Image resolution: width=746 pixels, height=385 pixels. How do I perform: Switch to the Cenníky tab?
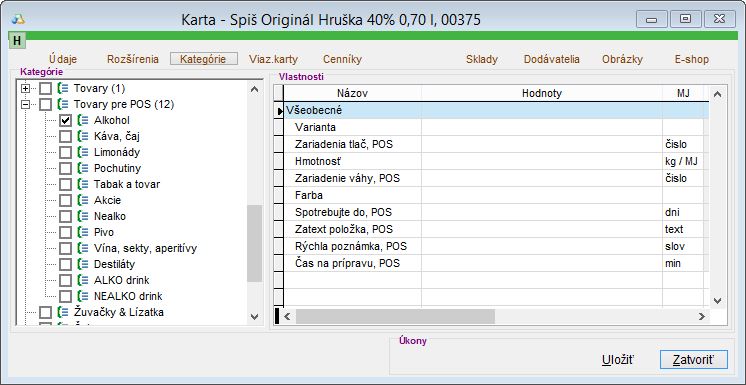[x=342, y=59]
